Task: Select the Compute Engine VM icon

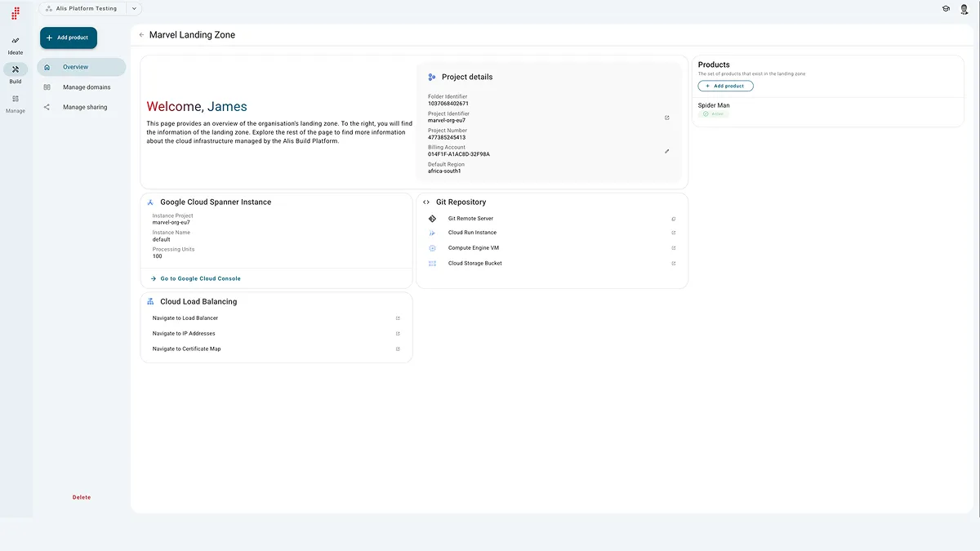Action: click(x=432, y=247)
